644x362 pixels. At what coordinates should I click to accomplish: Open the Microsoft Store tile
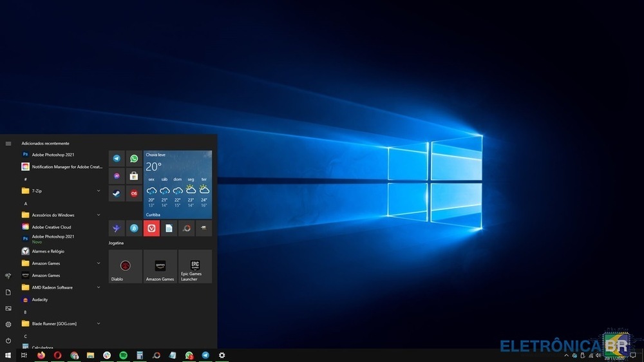[134, 176]
